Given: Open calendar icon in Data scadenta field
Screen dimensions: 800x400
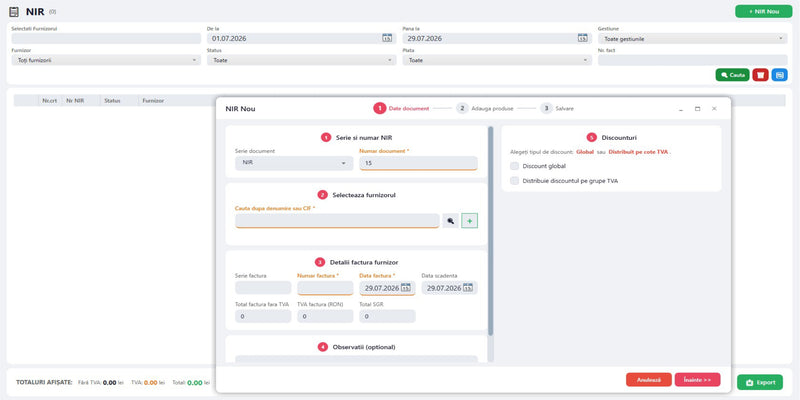Looking at the screenshot, I should pyautogui.click(x=468, y=288).
